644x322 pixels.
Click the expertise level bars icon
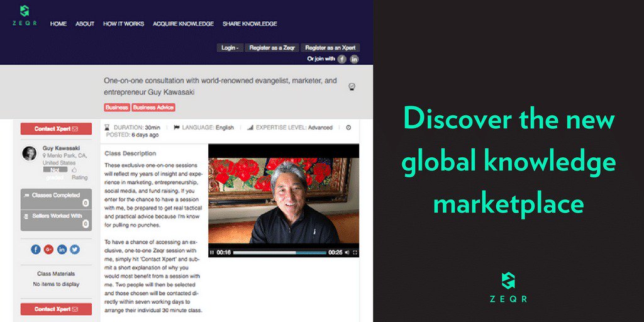(250, 127)
